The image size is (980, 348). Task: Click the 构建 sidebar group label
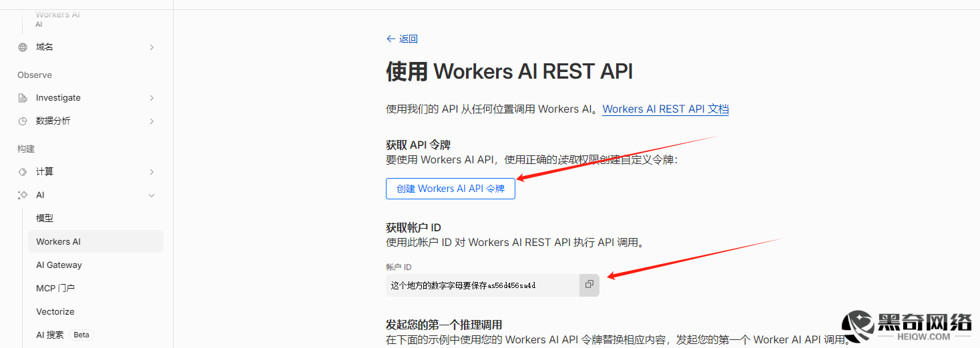coord(26,149)
